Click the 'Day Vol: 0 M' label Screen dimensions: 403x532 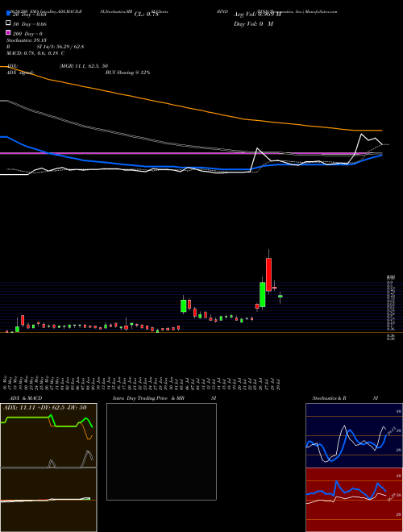tap(253, 23)
